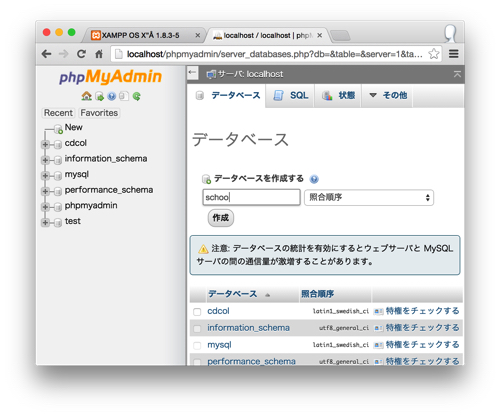Check the mysql database checkbox

click(197, 345)
